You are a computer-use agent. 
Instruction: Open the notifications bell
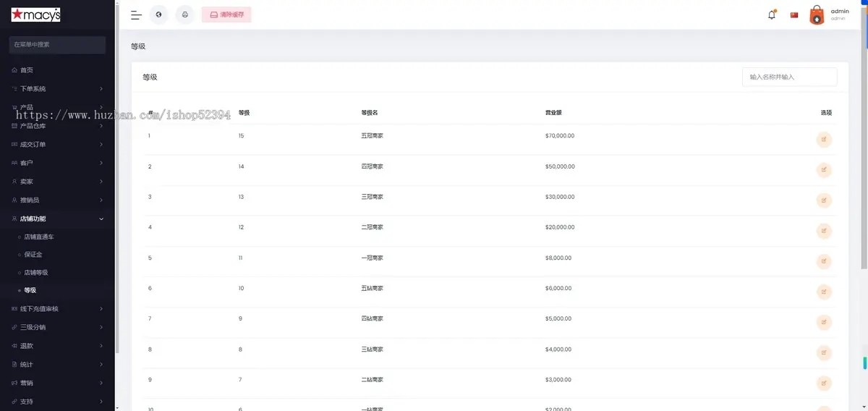tap(772, 15)
